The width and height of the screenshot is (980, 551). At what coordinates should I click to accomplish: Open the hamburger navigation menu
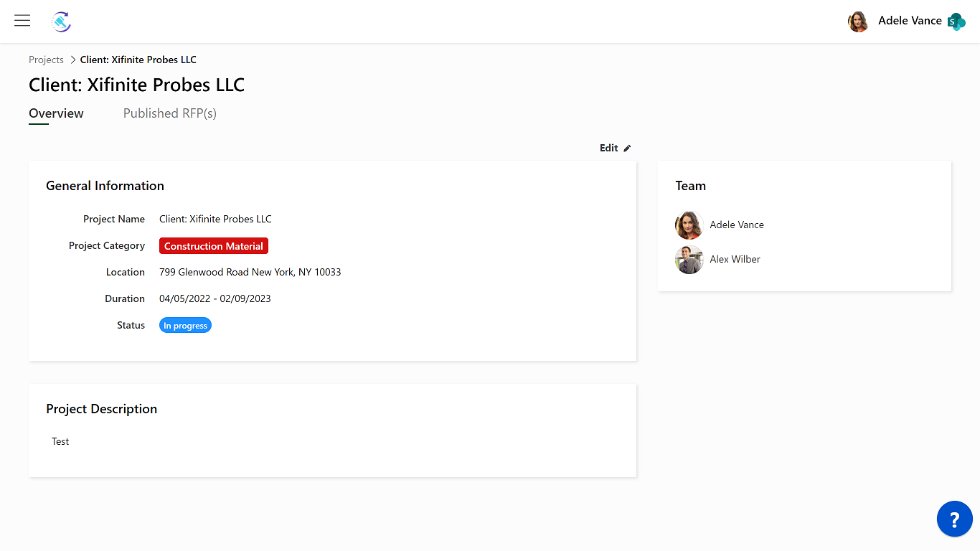pyautogui.click(x=22, y=21)
